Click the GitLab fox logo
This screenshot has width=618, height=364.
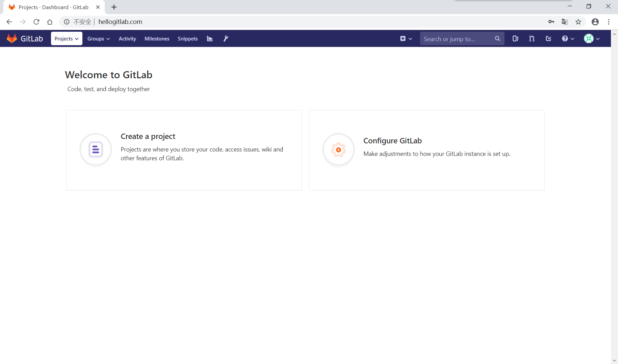(12, 38)
